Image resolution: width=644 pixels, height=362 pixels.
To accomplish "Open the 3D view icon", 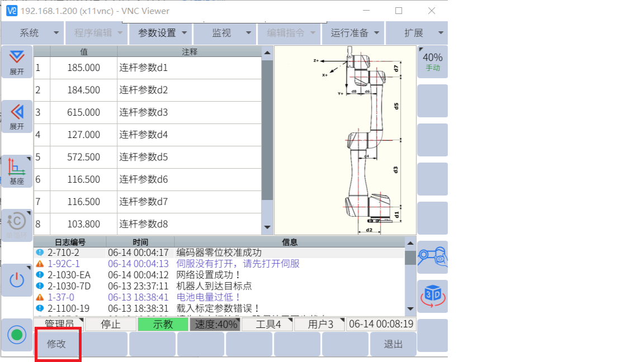I will (433, 296).
